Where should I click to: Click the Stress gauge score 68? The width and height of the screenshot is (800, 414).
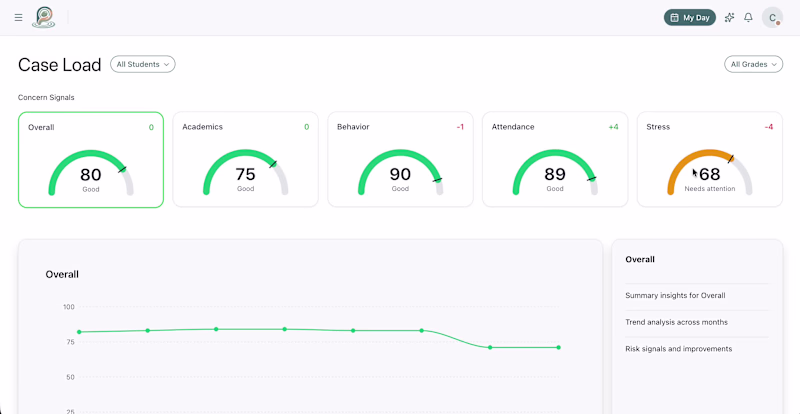click(710, 175)
